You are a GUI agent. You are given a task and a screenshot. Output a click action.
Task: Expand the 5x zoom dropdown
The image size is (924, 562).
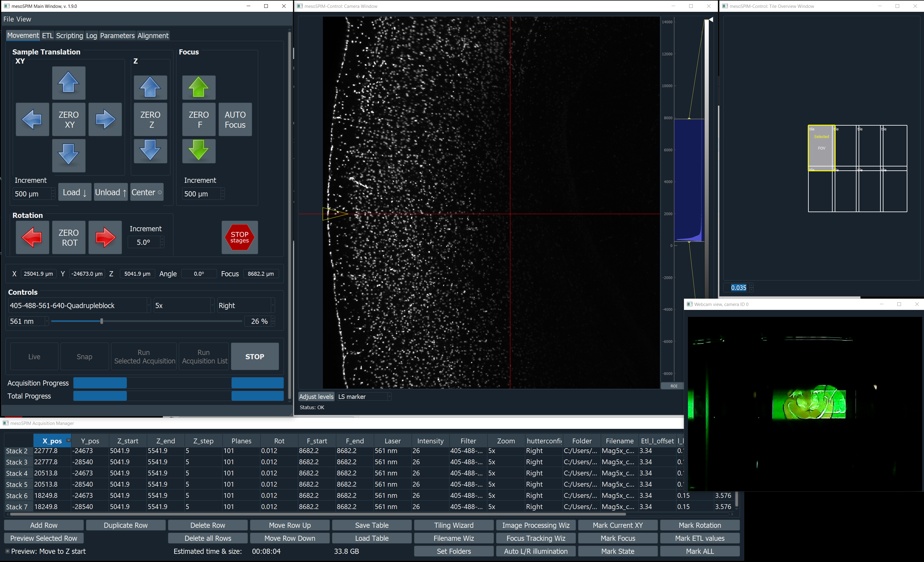tap(184, 306)
